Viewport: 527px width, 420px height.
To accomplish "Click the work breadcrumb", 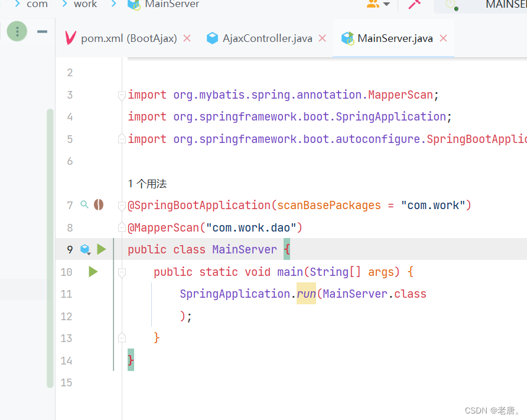I will tap(85, 4).
